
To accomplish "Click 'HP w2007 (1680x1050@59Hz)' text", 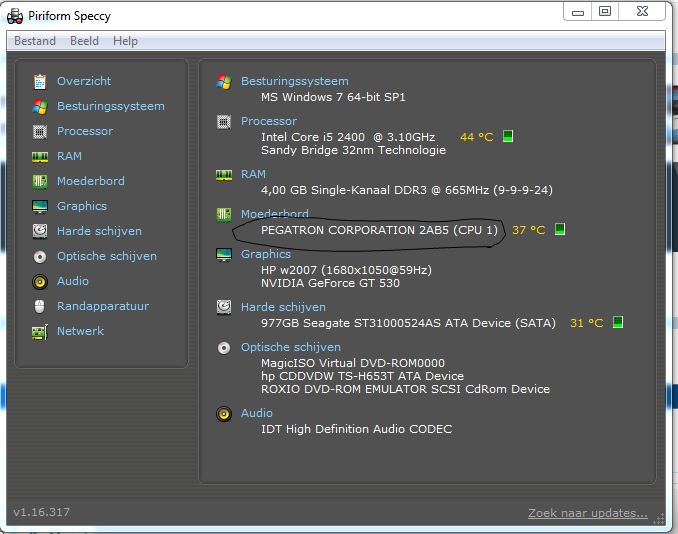I will point(346,270).
